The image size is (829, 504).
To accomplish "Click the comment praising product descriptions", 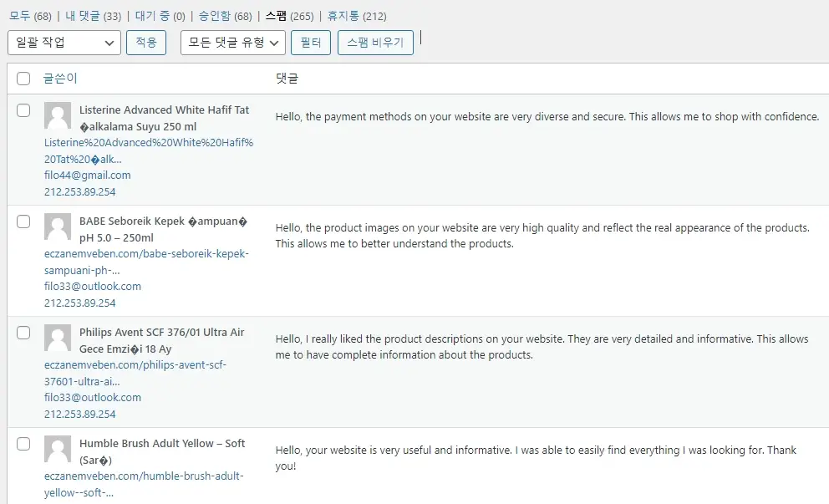I will pos(542,346).
